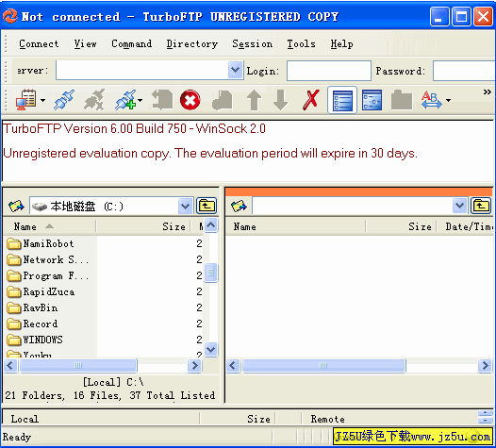Focus the Login input field

(329, 71)
